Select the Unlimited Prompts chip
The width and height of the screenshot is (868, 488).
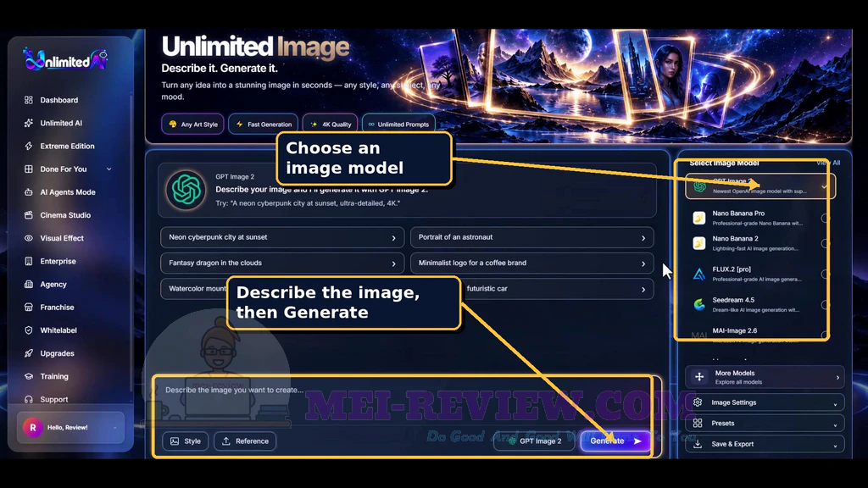[x=398, y=124]
